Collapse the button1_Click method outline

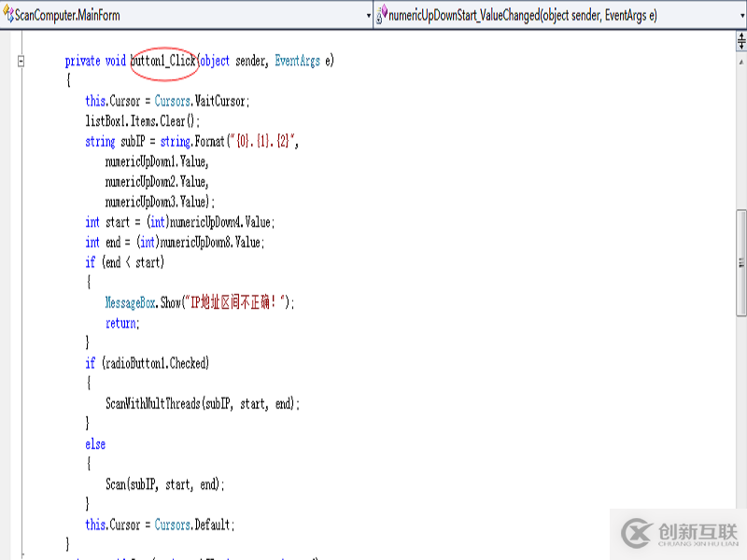coord(21,61)
